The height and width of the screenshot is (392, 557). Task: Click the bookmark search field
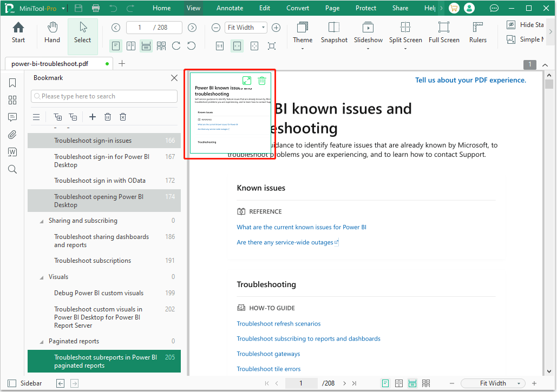click(x=104, y=96)
